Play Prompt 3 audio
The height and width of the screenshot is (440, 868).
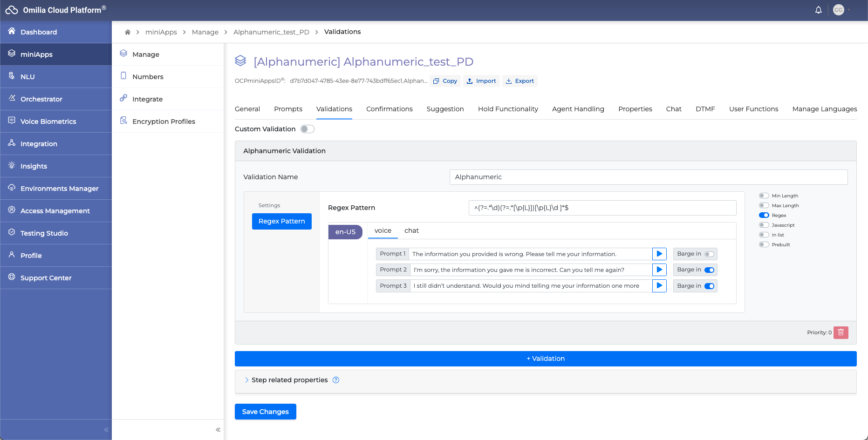[x=659, y=286]
